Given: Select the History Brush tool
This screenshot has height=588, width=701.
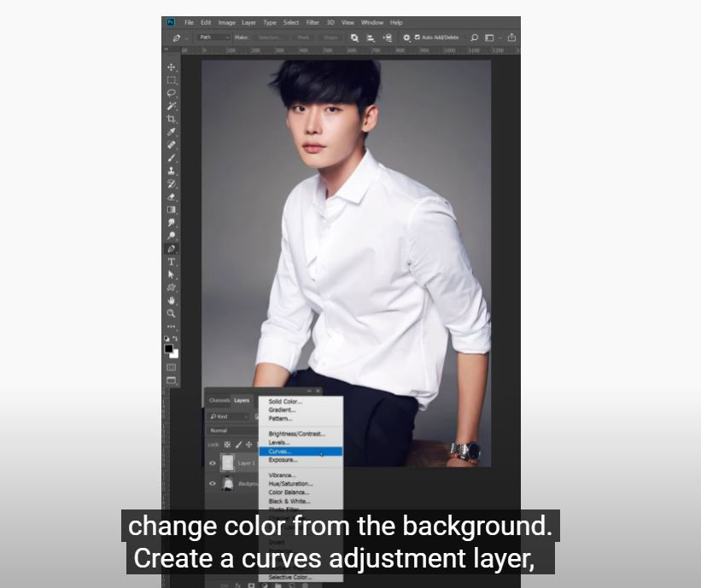Looking at the screenshot, I should [172, 183].
